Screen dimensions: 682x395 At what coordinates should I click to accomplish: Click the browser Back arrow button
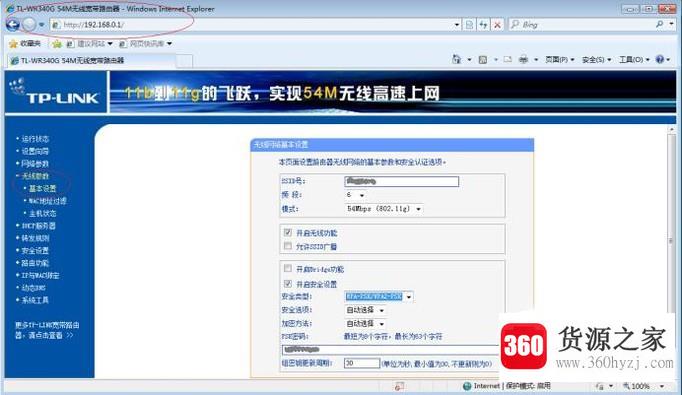13,25
